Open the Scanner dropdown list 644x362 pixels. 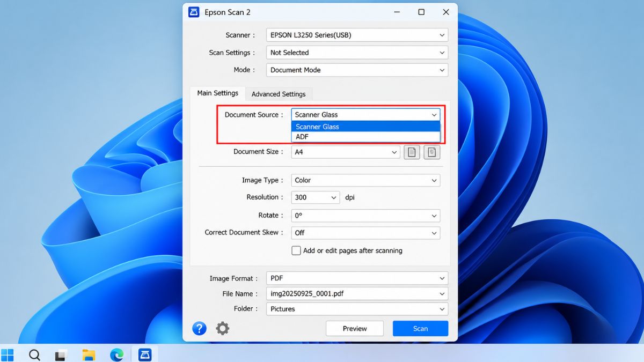tap(357, 35)
